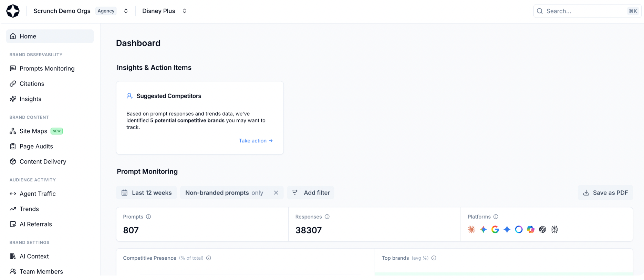
Task: Open the Last 12 weeks date range picker
Action: click(x=146, y=193)
